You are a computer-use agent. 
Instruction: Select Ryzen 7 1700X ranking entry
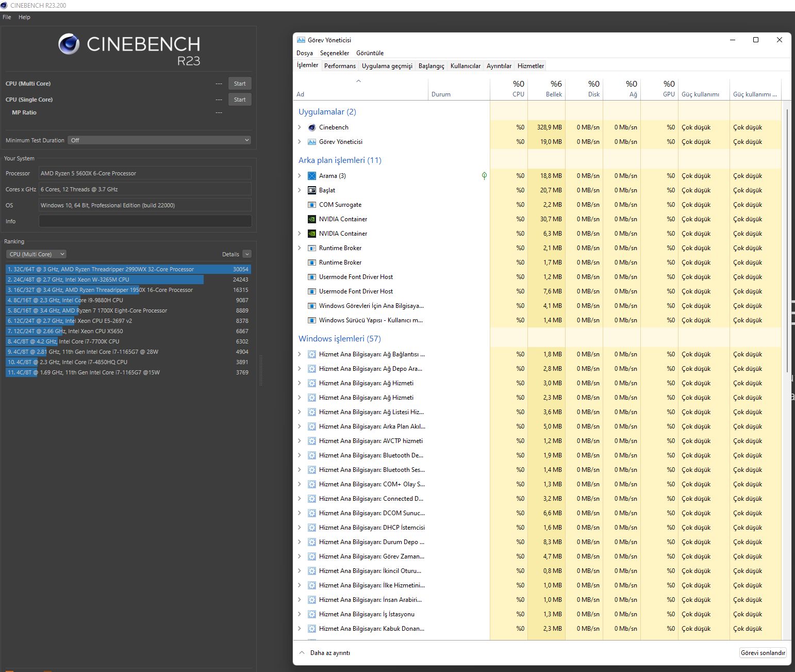pos(128,310)
